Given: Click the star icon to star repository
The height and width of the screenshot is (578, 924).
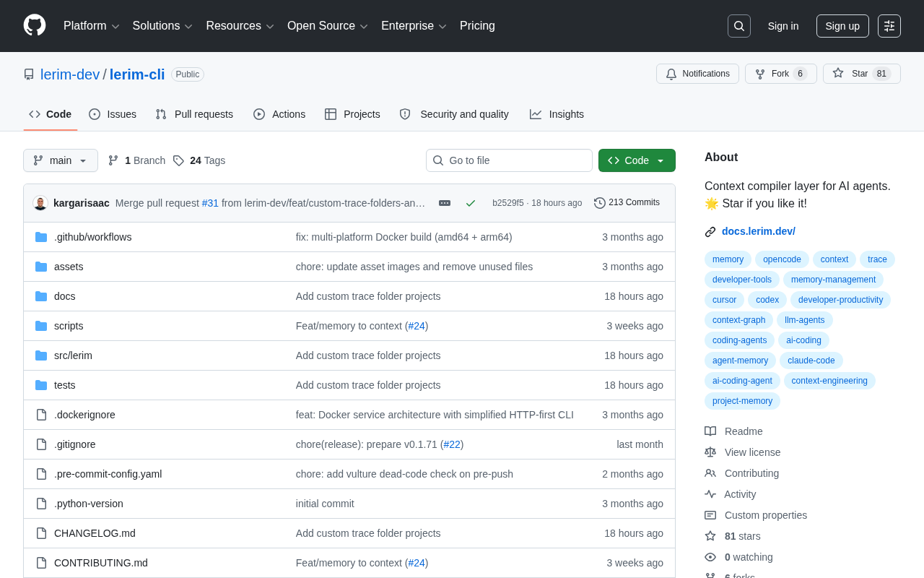Looking at the screenshot, I should [838, 73].
